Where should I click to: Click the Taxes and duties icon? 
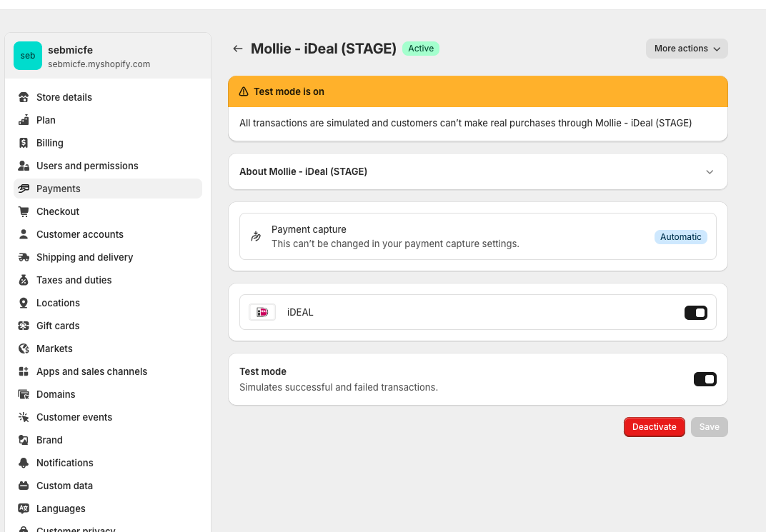tap(24, 280)
